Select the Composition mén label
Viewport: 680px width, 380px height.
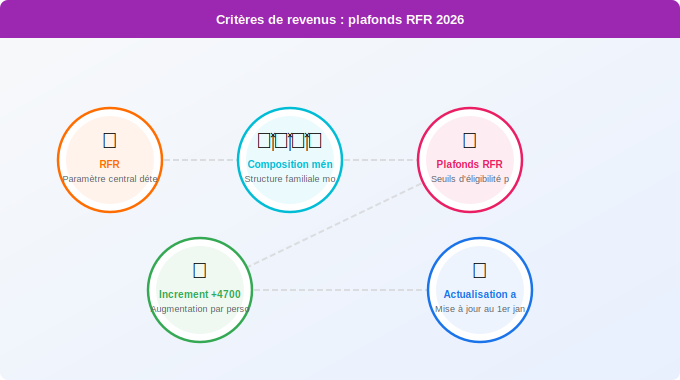click(x=290, y=164)
